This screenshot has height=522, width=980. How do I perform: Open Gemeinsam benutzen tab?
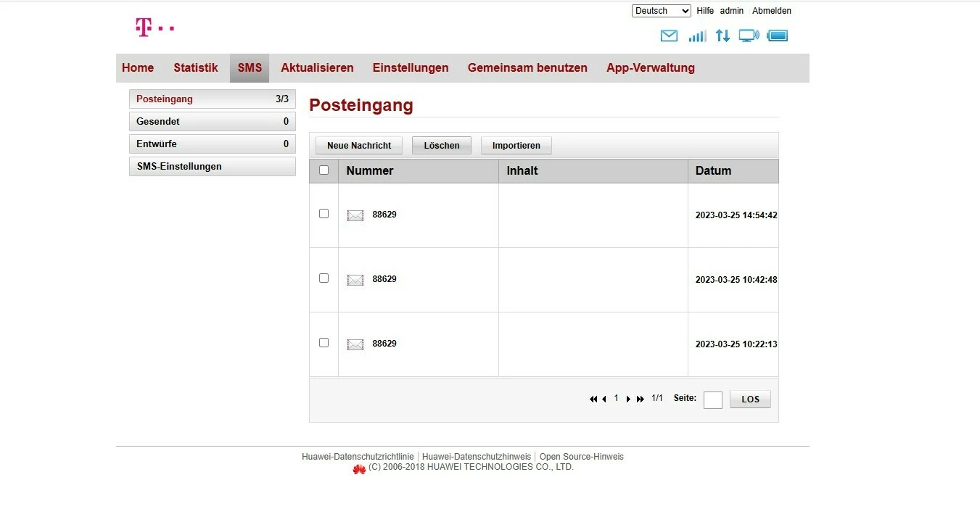pyautogui.click(x=527, y=68)
